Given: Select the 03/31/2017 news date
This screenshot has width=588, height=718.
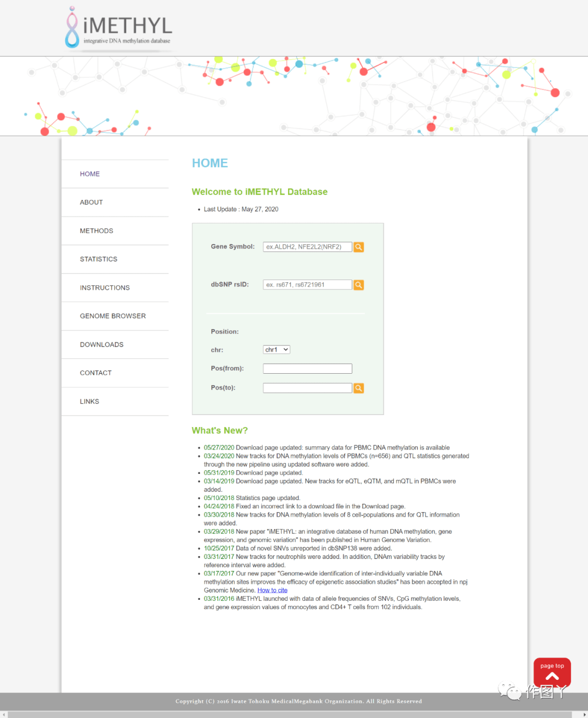Looking at the screenshot, I should pos(219,557).
